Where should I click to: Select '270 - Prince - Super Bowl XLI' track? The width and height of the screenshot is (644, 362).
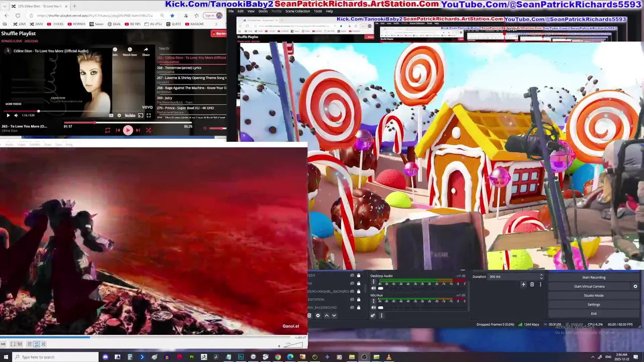191,109
